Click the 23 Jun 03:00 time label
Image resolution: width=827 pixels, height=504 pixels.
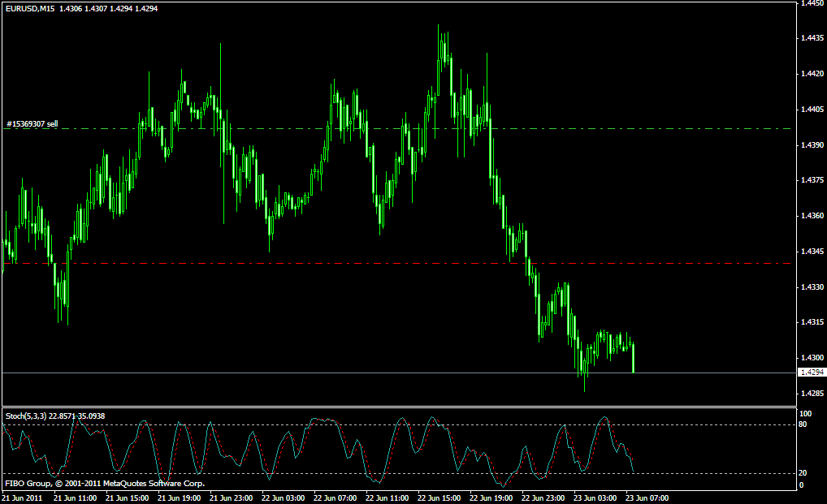tap(595, 498)
